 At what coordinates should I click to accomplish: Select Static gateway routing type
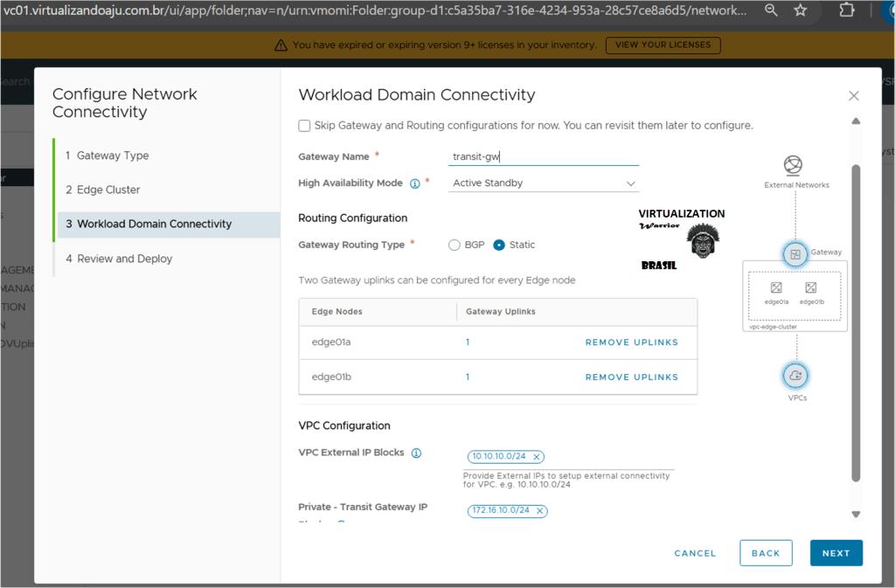(499, 246)
